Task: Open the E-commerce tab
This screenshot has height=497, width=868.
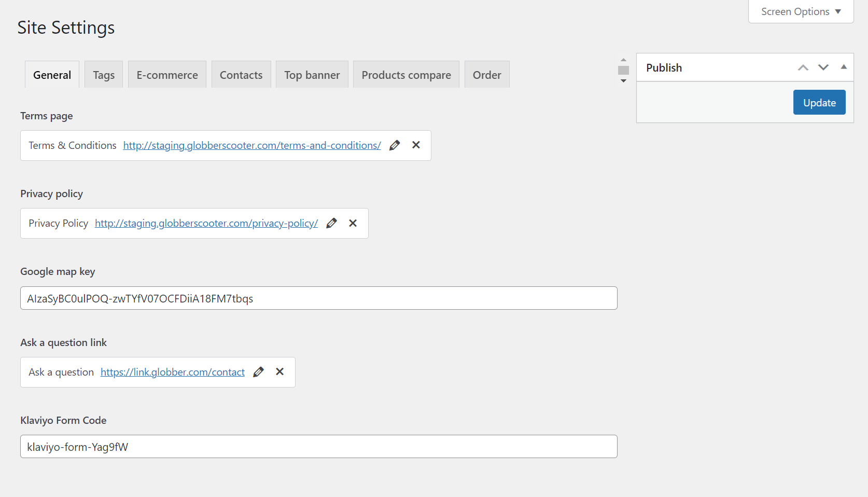Action: click(167, 75)
